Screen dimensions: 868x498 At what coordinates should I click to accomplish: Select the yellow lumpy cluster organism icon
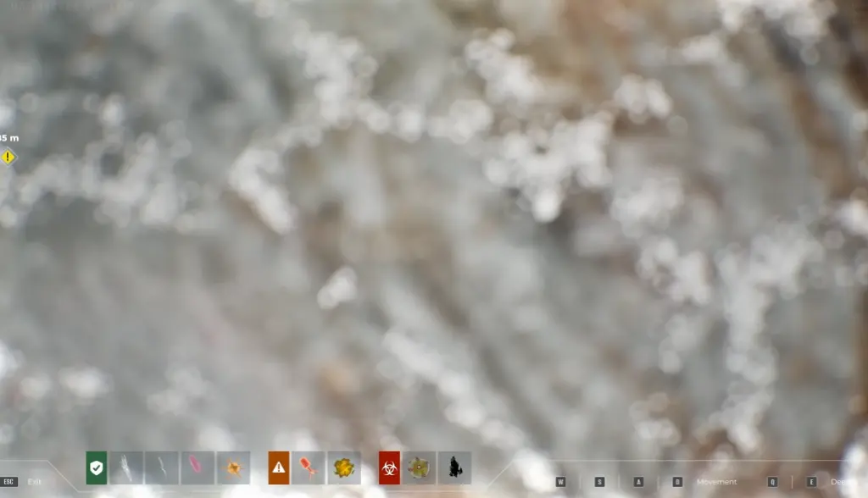coord(344,468)
